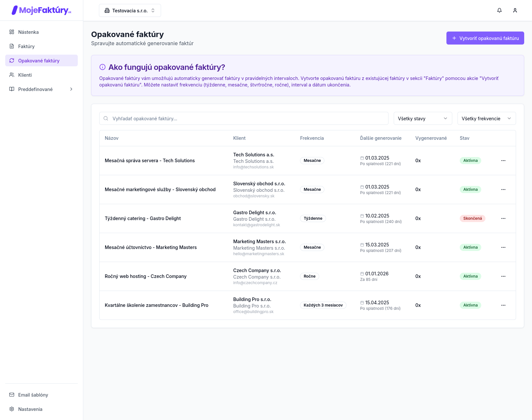
Task: Open actions menu for Tech Solutions row
Action: 503,161
